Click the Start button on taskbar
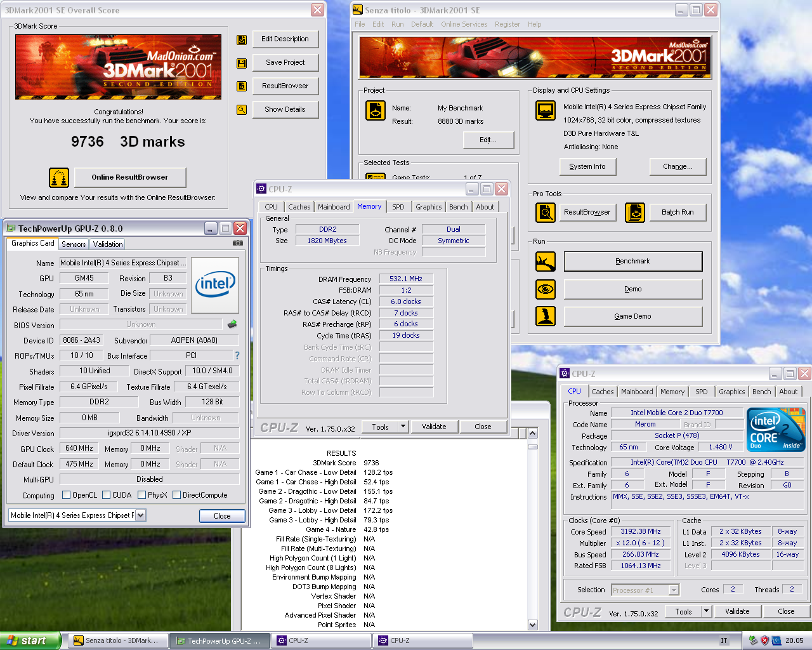 click(x=30, y=640)
